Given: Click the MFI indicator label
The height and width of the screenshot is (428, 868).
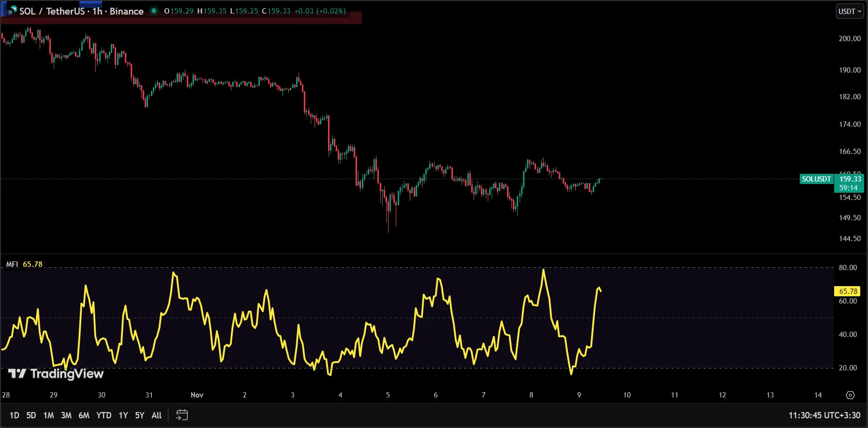Looking at the screenshot, I should (x=12, y=264).
